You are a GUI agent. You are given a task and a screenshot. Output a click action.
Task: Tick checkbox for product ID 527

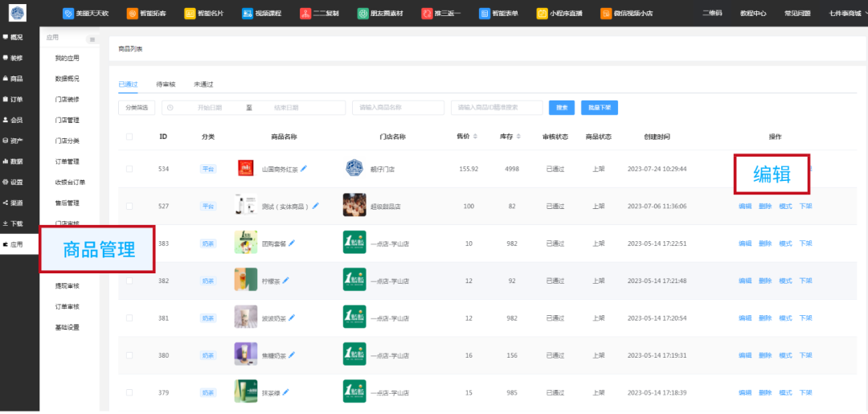click(129, 206)
